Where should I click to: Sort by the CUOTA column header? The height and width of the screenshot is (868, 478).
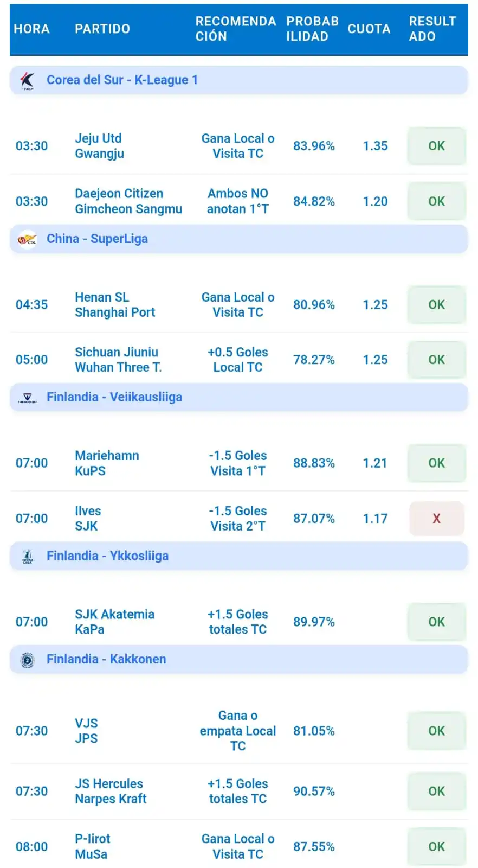point(369,29)
